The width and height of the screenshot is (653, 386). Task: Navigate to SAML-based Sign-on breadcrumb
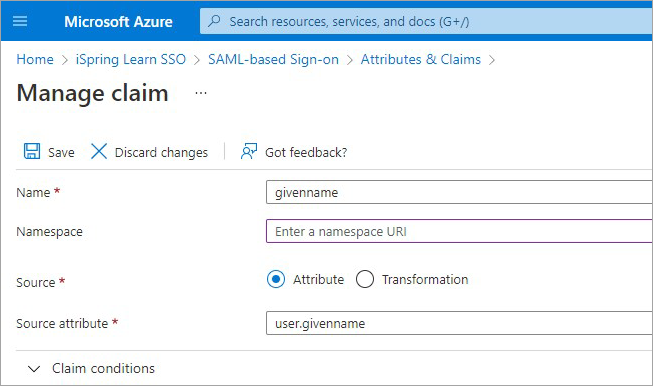(273, 59)
